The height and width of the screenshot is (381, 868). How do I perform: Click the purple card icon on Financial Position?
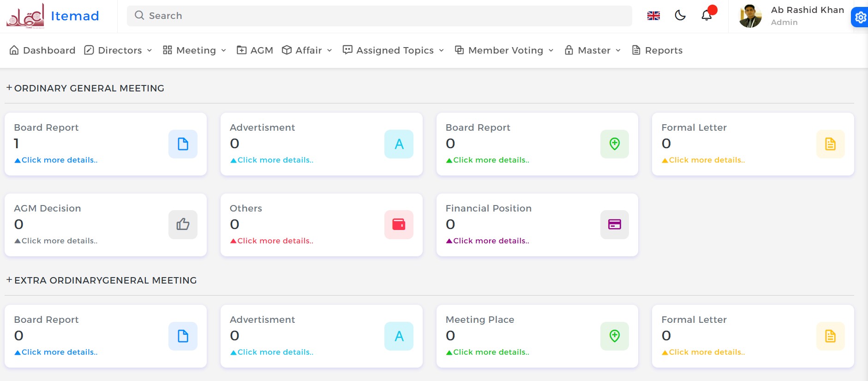click(x=614, y=224)
